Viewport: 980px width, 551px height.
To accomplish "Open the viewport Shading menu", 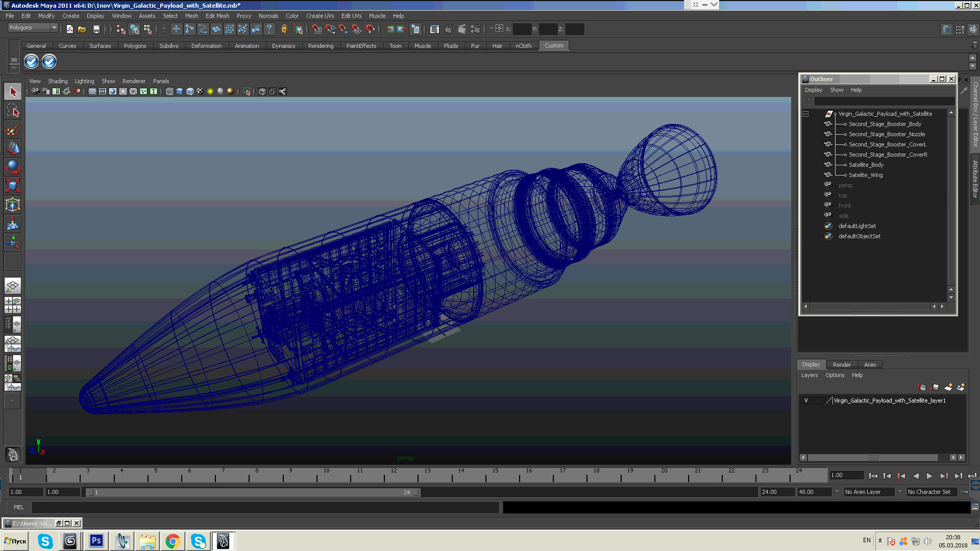I will pyautogui.click(x=58, y=81).
